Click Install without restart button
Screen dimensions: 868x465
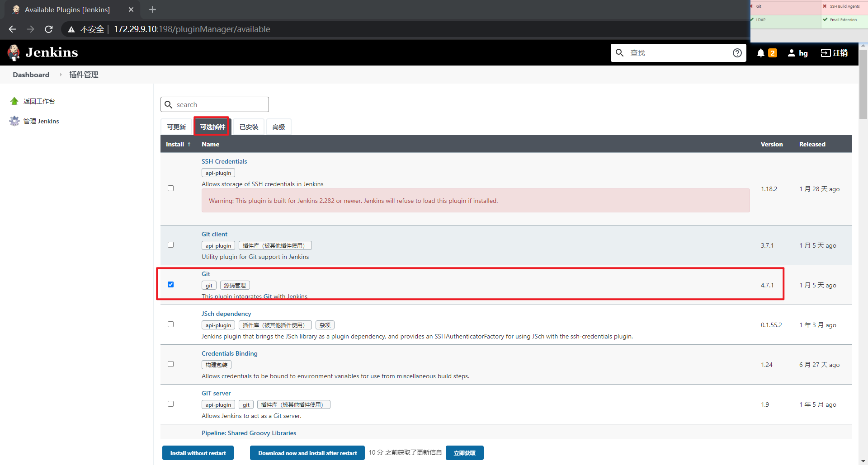[x=198, y=453]
